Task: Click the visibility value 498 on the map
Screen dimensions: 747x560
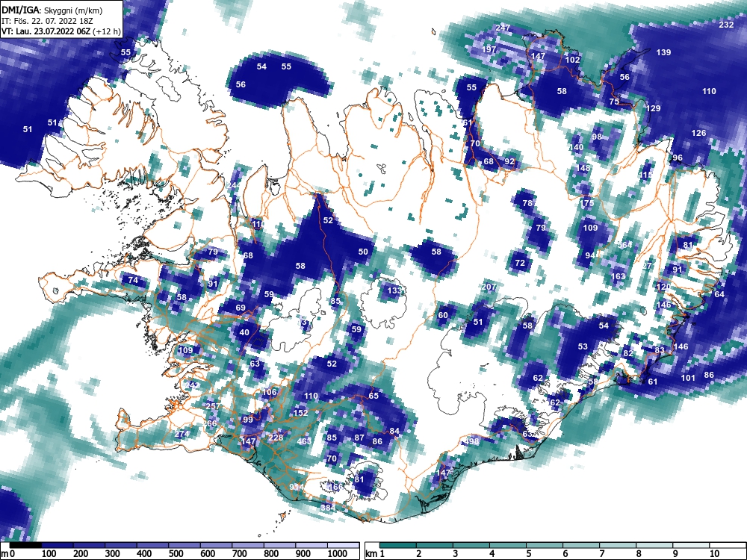Action: 471,441
